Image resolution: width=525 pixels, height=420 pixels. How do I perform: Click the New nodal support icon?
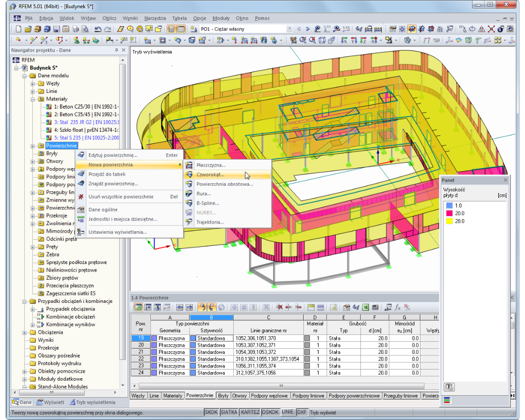click(77, 40)
